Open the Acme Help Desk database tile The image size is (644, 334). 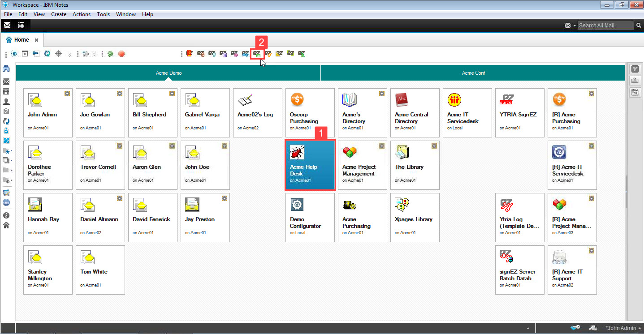(310, 165)
